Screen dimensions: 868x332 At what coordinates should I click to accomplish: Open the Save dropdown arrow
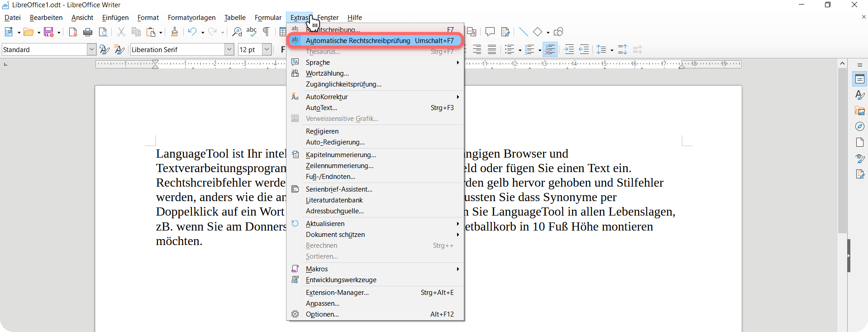point(59,33)
